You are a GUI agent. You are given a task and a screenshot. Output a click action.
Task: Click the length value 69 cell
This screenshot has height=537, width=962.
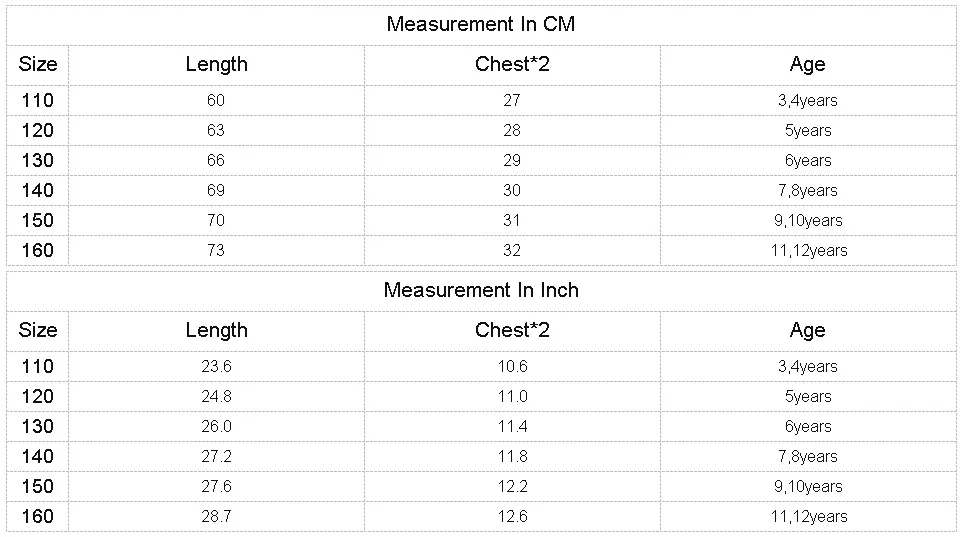coord(217,190)
